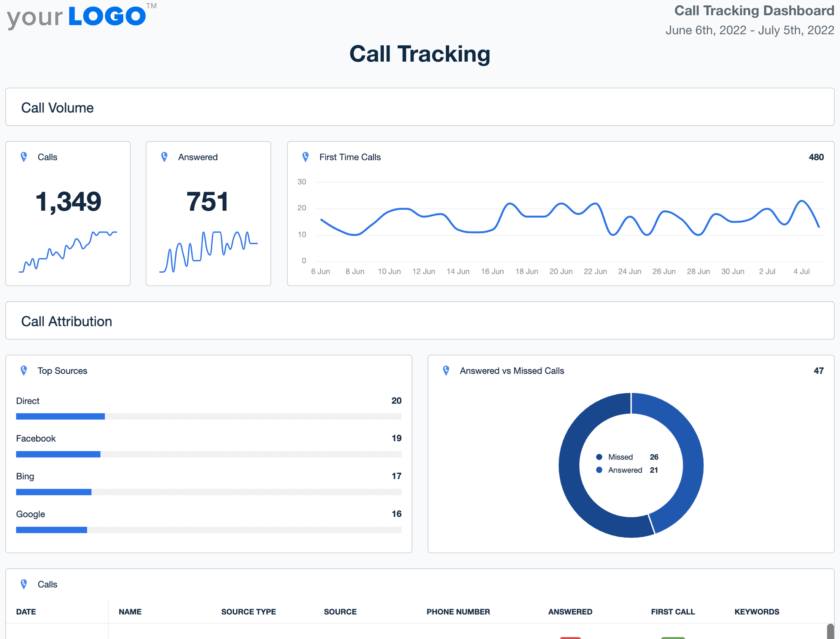Sort table by DATE column header
Viewport: 840px width, 639px height.
(x=26, y=612)
